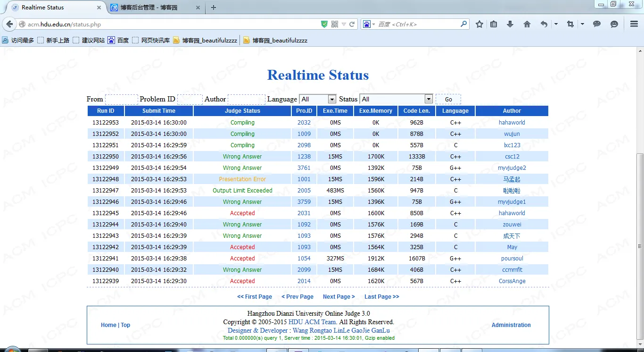Click the From input field
This screenshot has height=352, width=644.
[x=122, y=99]
